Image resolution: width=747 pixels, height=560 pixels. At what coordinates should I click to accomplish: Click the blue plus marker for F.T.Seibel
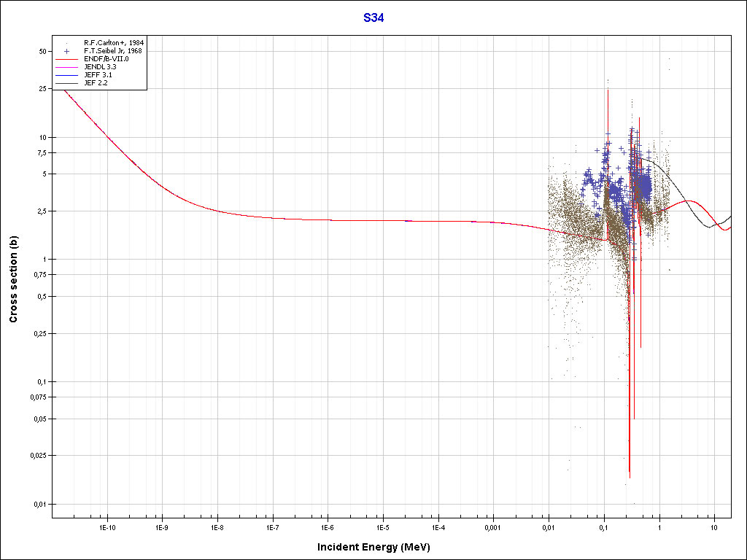[66, 51]
